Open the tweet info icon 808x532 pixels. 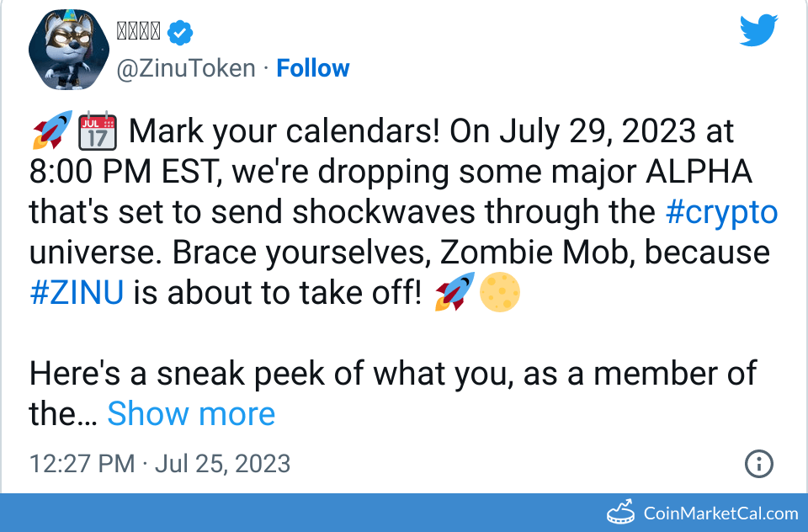759,464
